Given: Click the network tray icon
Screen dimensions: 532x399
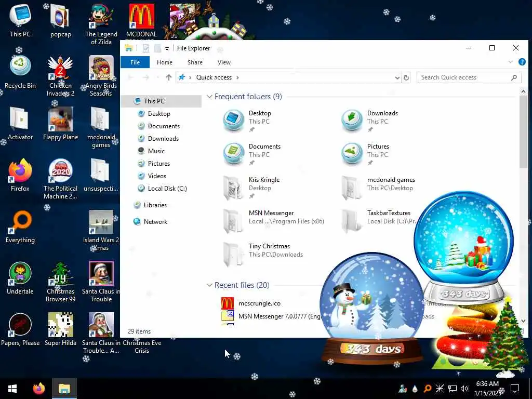Looking at the screenshot, I should (x=452, y=389).
